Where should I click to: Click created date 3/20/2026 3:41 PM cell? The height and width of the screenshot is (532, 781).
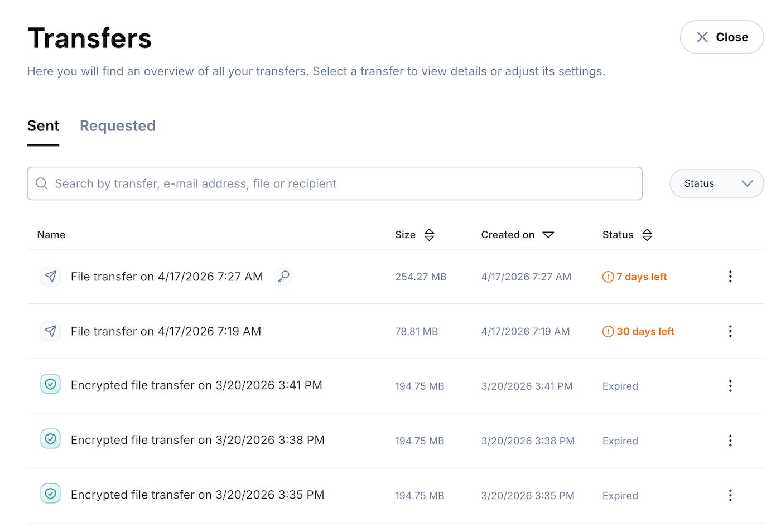tap(527, 386)
